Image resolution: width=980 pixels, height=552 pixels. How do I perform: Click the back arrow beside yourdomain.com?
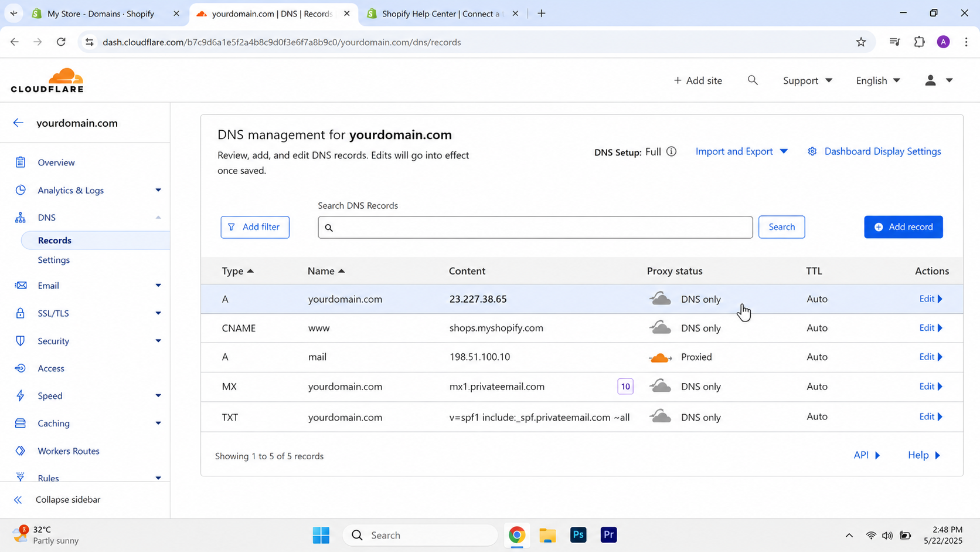[x=18, y=123]
